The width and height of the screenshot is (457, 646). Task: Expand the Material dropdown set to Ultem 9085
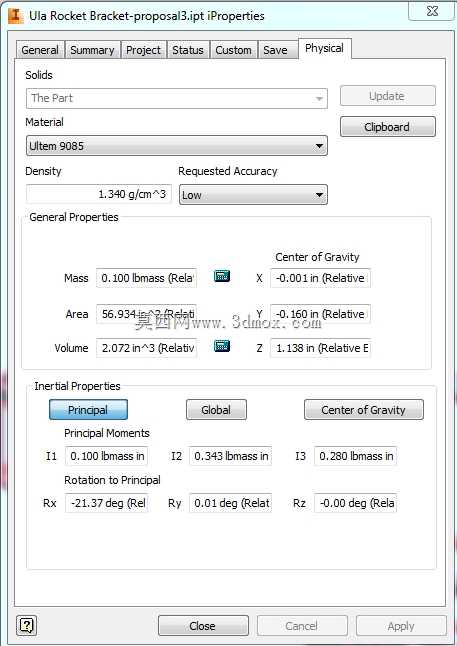pyautogui.click(x=177, y=146)
